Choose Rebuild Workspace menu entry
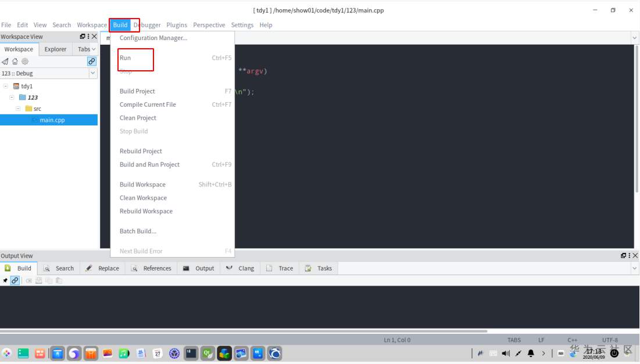This screenshot has height=364, width=640. coord(173,211)
